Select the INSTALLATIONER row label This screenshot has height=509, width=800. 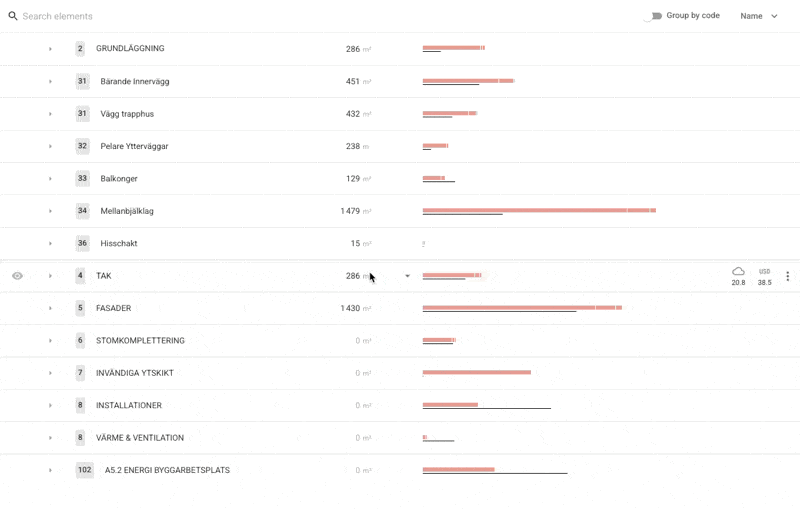128,405
